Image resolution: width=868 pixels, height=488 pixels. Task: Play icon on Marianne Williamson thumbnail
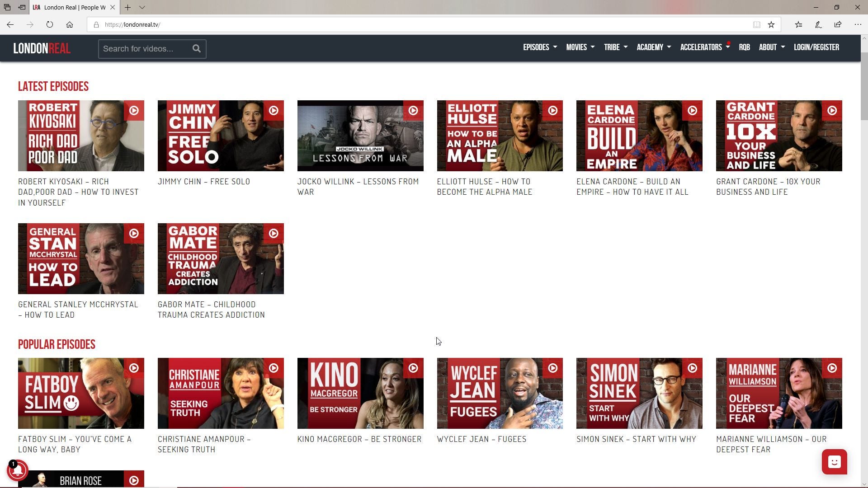tap(832, 368)
